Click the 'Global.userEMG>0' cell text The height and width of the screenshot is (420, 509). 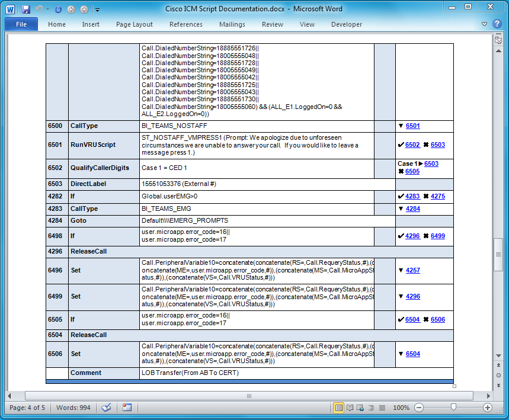click(x=169, y=196)
